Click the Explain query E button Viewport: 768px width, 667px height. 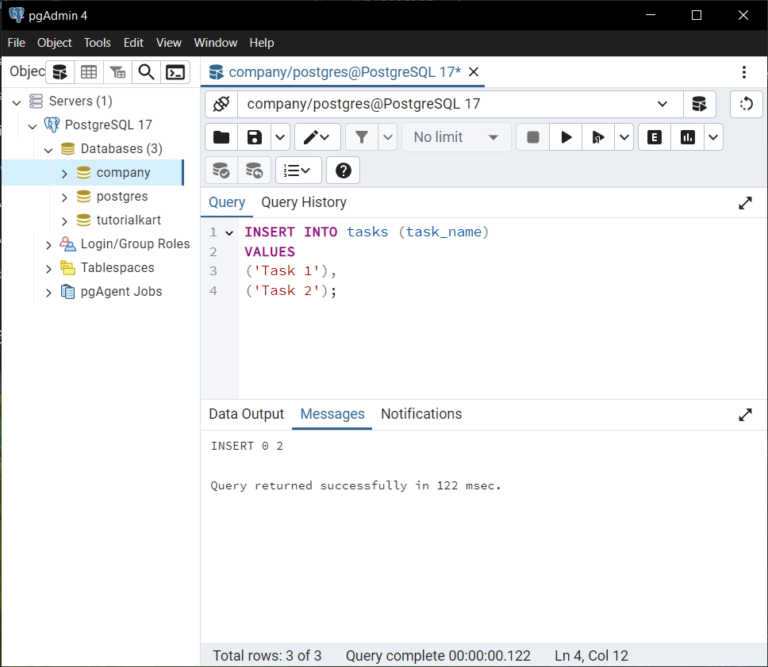(654, 137)
